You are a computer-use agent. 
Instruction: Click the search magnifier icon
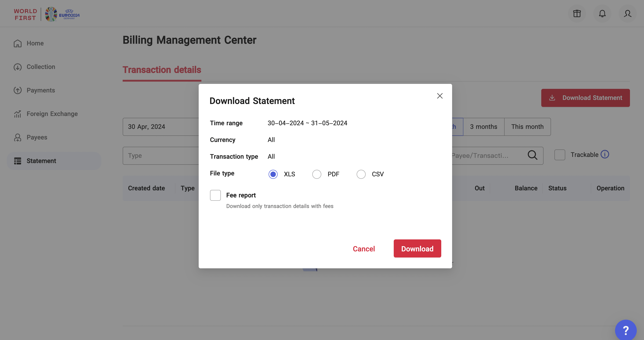(532, 155)
